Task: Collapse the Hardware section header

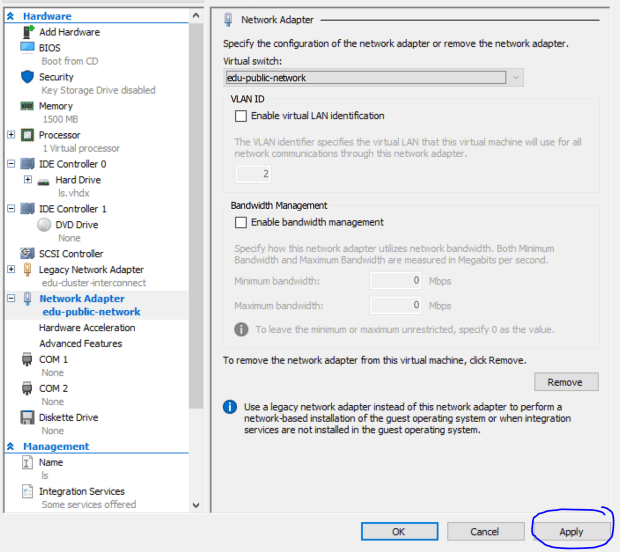Action: (10, 17)
